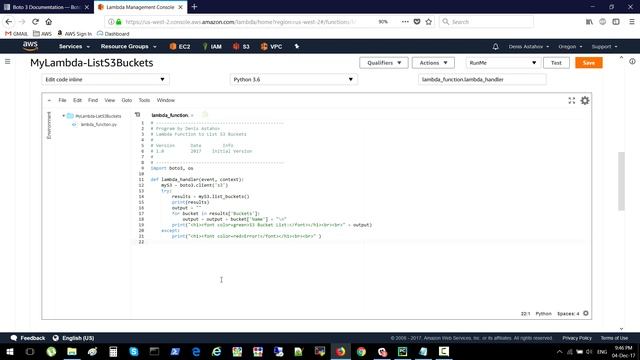Open the Terms of Use link

[x=614, y=338]
